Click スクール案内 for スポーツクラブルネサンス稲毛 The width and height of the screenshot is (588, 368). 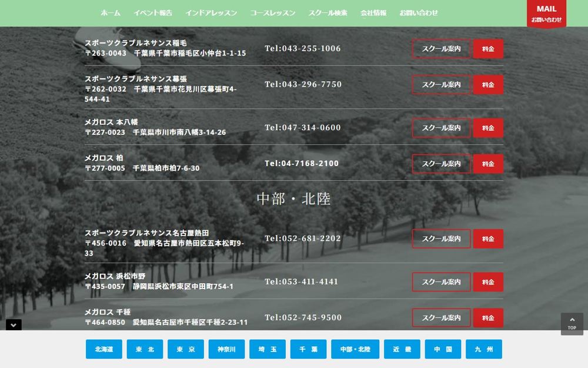pyautogui.click(x=441, y=49)
